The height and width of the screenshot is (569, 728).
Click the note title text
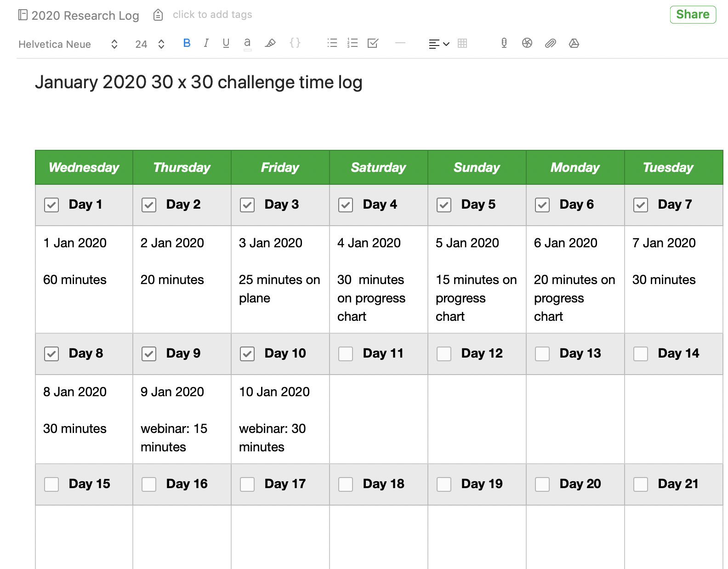point(199,83)
